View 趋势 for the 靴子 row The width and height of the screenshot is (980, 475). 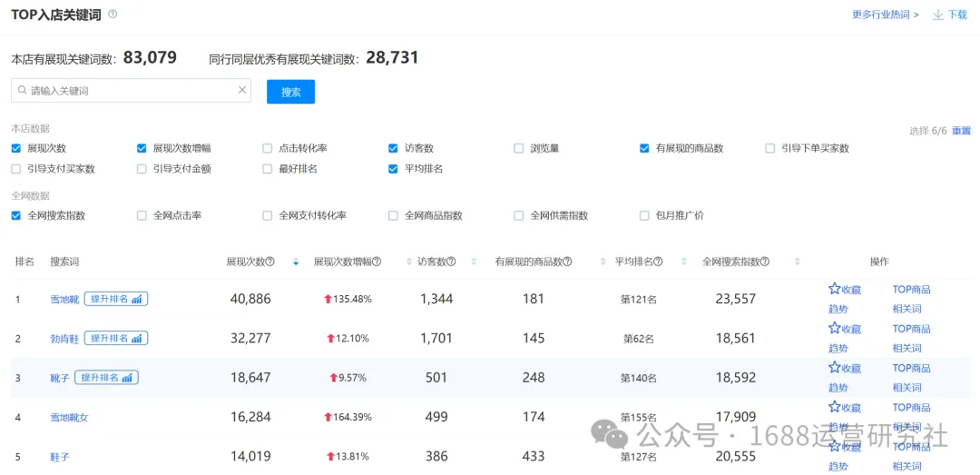[838, 388]
